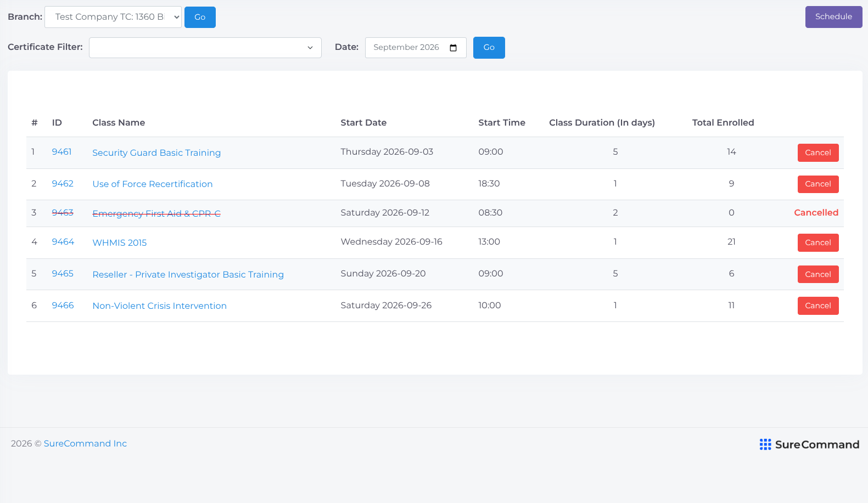Click the Go button beside the Date field

point(489,48)
